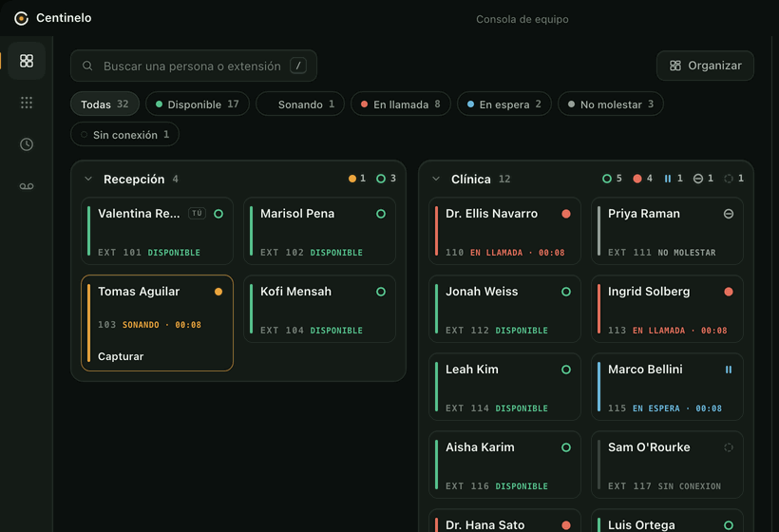Screen dimensions: 779x532
Task: Click Clínica available count circle icon
Action: click(x=607, y=179)
